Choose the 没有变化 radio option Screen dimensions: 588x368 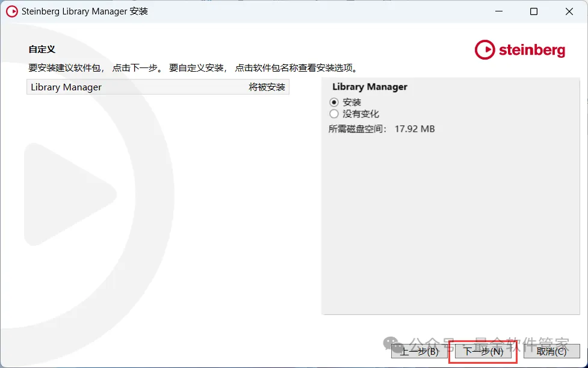coord(334,114)
